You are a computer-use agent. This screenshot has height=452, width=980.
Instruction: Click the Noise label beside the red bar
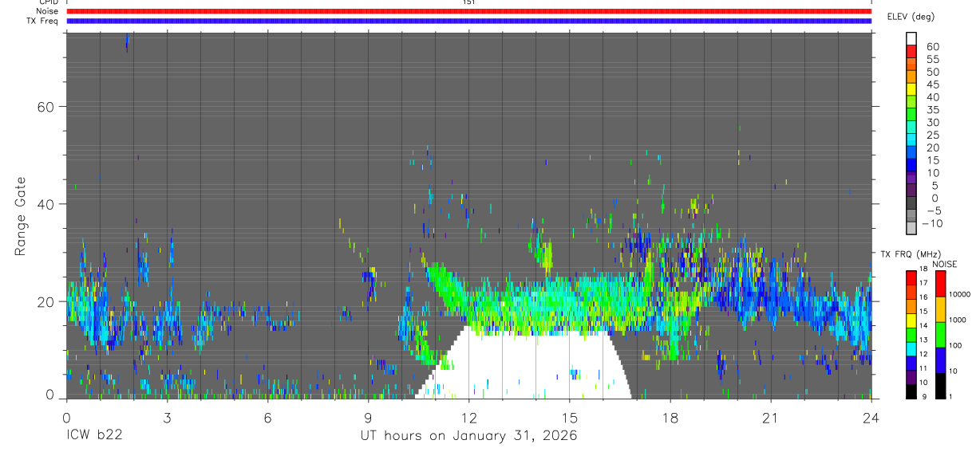point(46,11)
